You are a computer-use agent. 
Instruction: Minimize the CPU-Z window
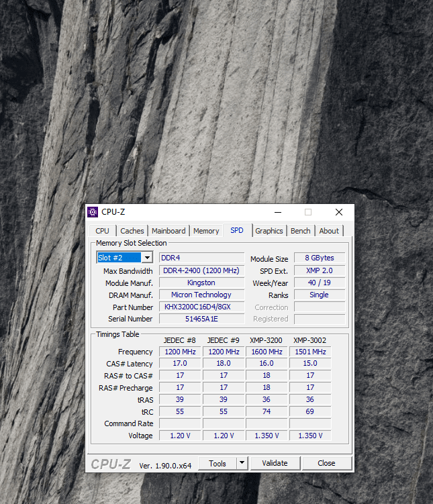point(278,212)
